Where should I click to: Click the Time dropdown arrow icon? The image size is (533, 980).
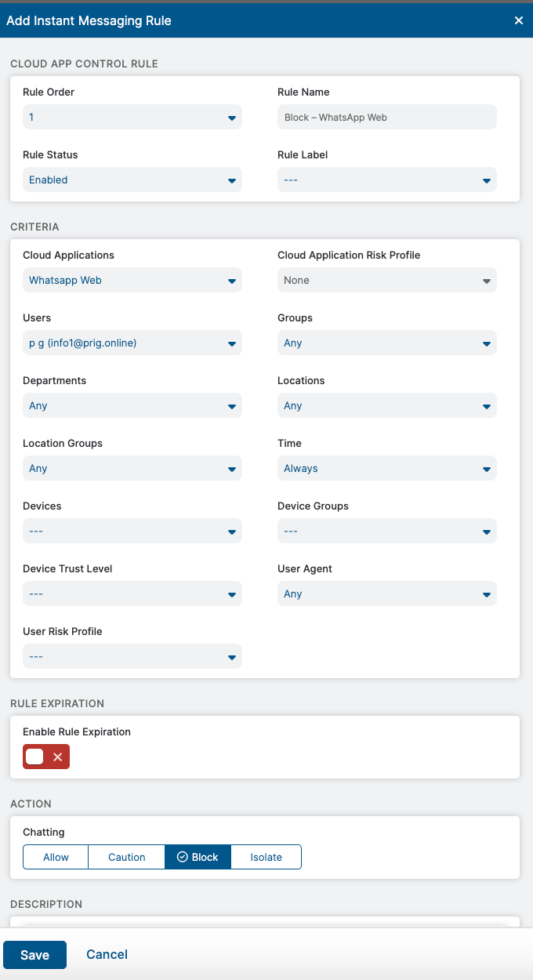click(x=487, y=469)
